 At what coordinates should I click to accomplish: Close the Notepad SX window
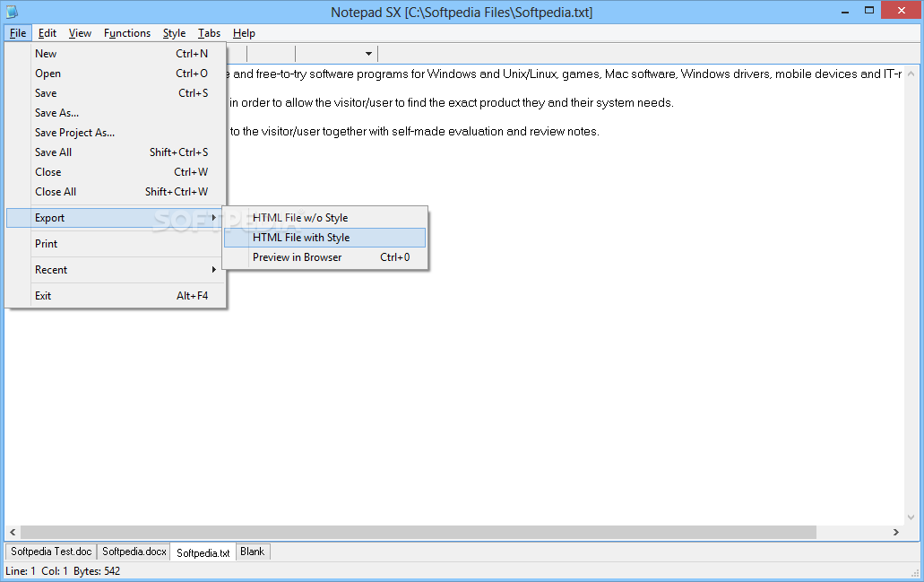point(902,10)
